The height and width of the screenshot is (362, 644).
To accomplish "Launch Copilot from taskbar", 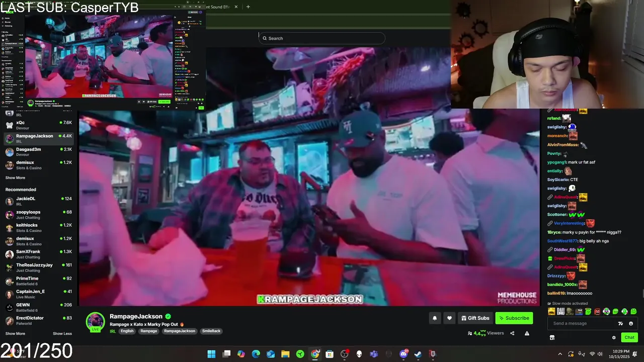I will 241,354.
